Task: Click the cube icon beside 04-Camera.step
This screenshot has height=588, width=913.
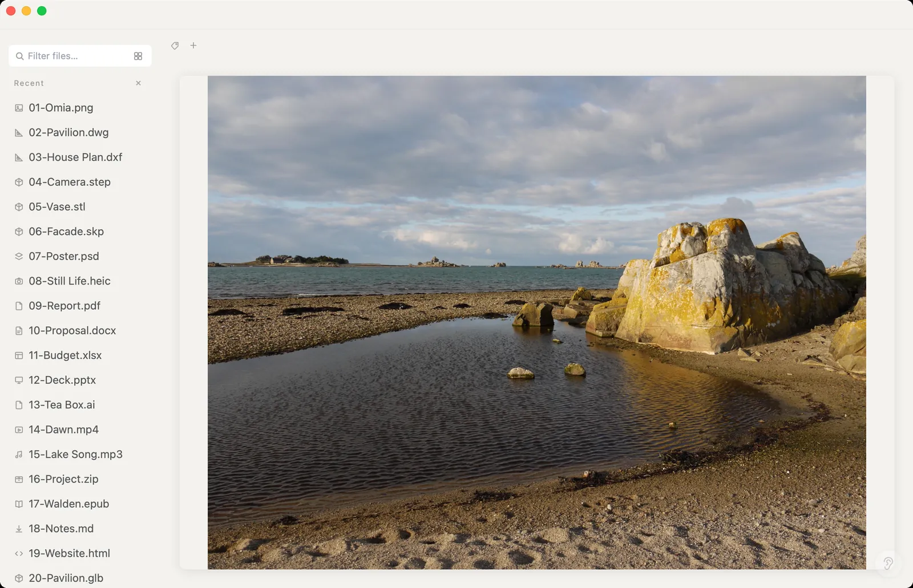Action: click(19, 183)
